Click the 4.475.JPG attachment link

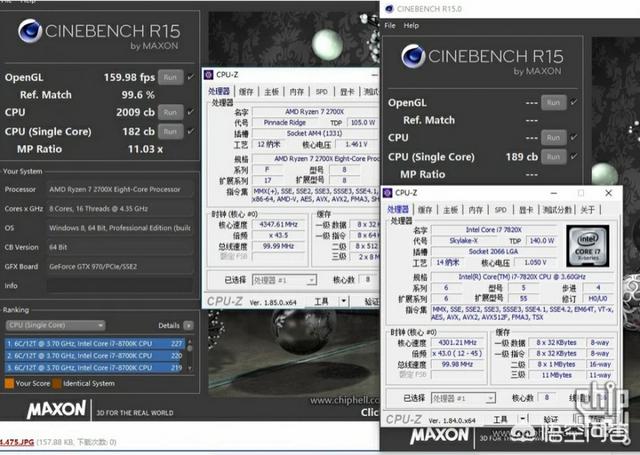pyautogui.click(x=16, y=442)
